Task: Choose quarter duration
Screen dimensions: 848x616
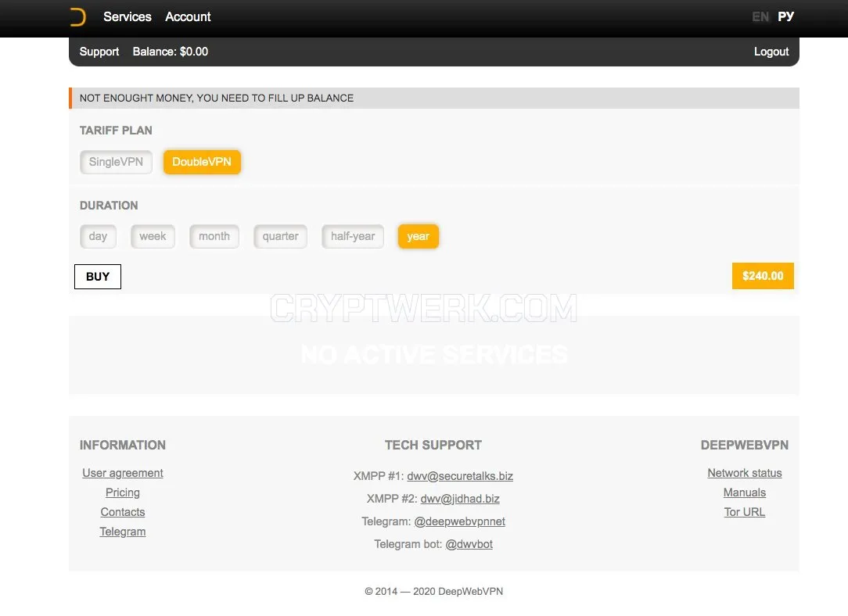Action: (x=280, y=237)
